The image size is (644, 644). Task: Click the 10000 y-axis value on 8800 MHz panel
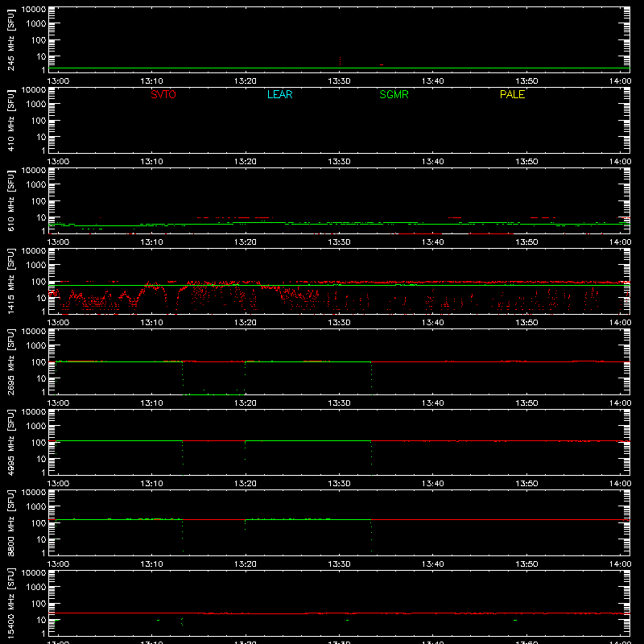point(34,493)
